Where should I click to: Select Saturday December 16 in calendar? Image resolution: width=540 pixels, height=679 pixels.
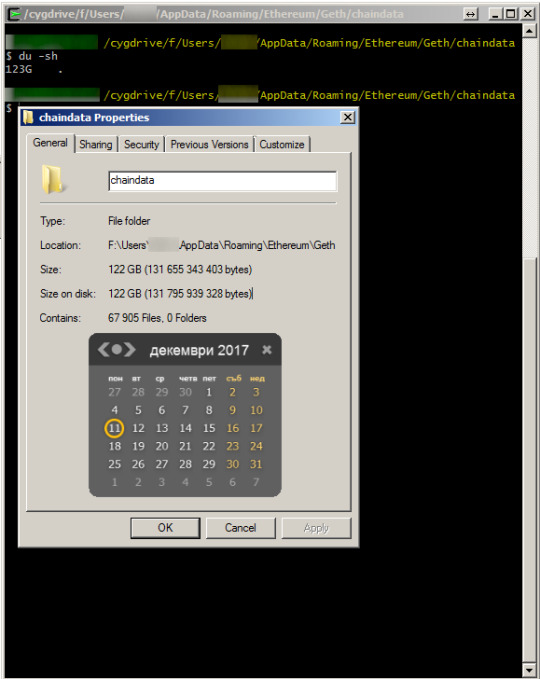coord(233,428)
